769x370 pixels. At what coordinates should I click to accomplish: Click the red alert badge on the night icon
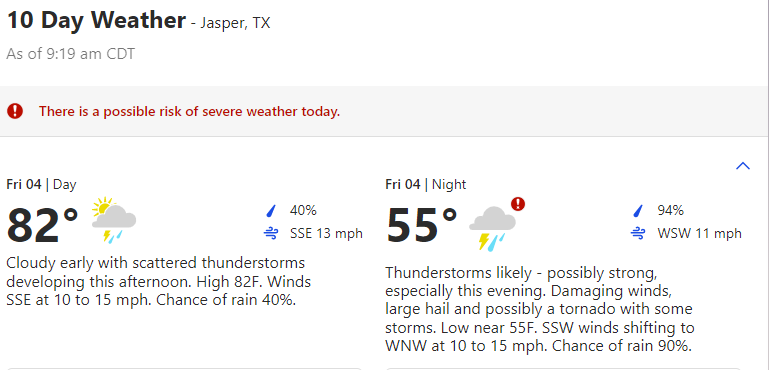518,204
